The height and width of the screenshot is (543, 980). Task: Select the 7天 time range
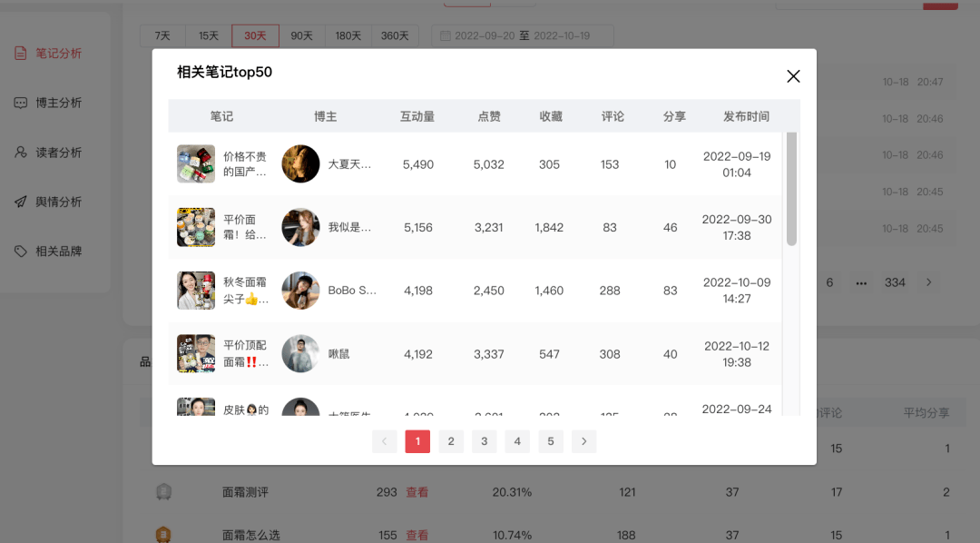pyautogui.click(x=162, y=35)
